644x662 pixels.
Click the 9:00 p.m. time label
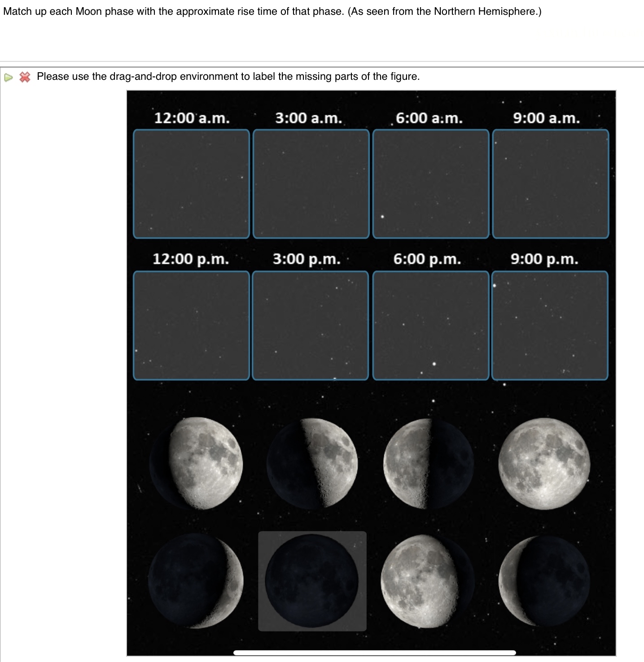(x=545, y=259)
